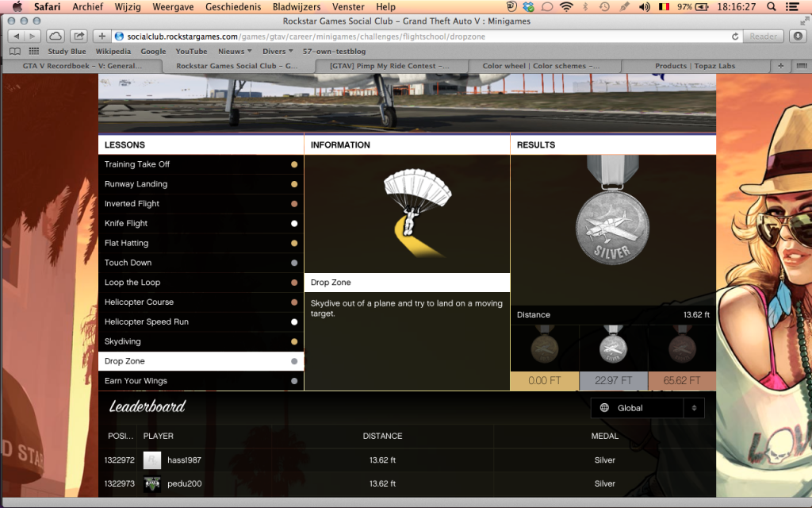
Task: Open the Global leaderboard filter dropdown
Action: 647,408
